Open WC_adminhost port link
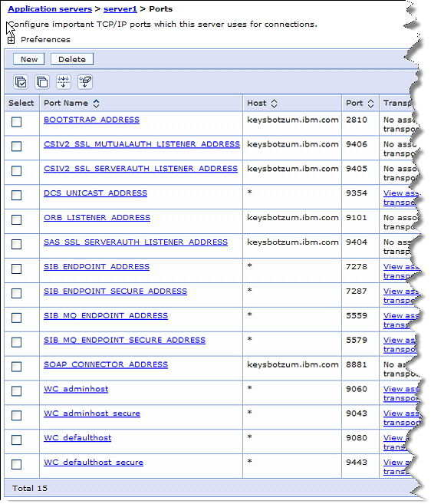The height and width of the screenshot is (504, 431). [x=76, y=389]
